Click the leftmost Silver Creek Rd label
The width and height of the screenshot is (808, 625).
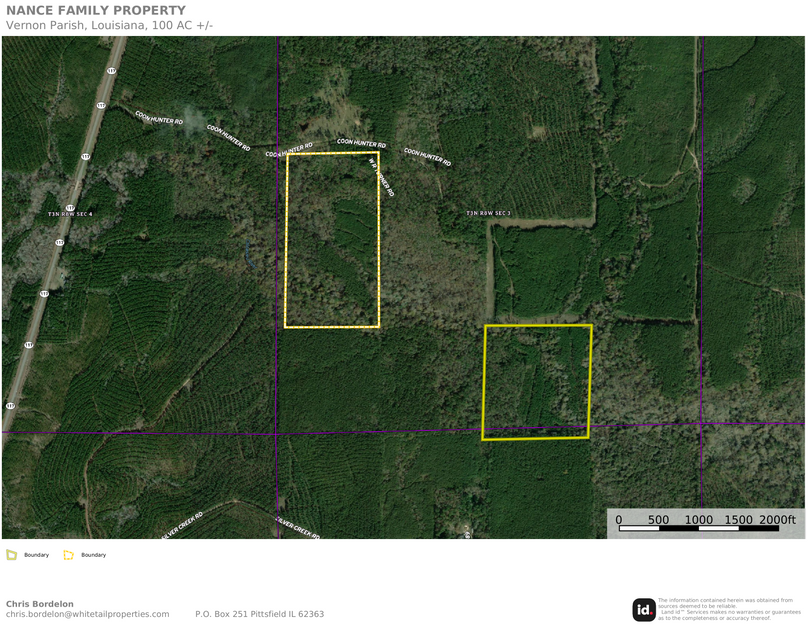180,521
